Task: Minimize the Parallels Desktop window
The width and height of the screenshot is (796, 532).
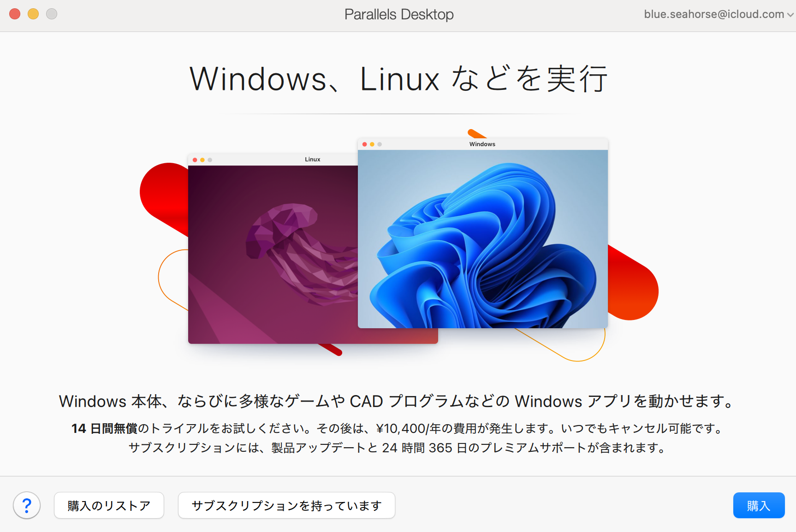Action: click(33, 14)
